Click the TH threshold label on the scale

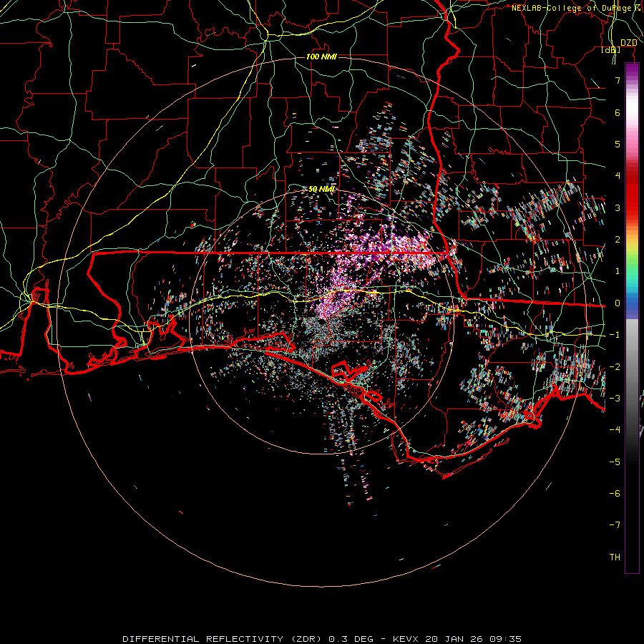[x=615, y=557]
